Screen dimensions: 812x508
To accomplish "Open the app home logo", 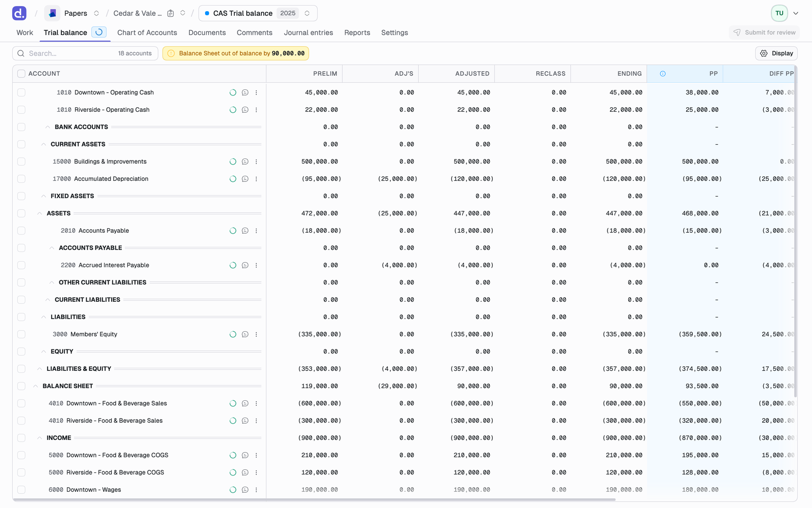I will pyautogui.click(x=19, y=13).
